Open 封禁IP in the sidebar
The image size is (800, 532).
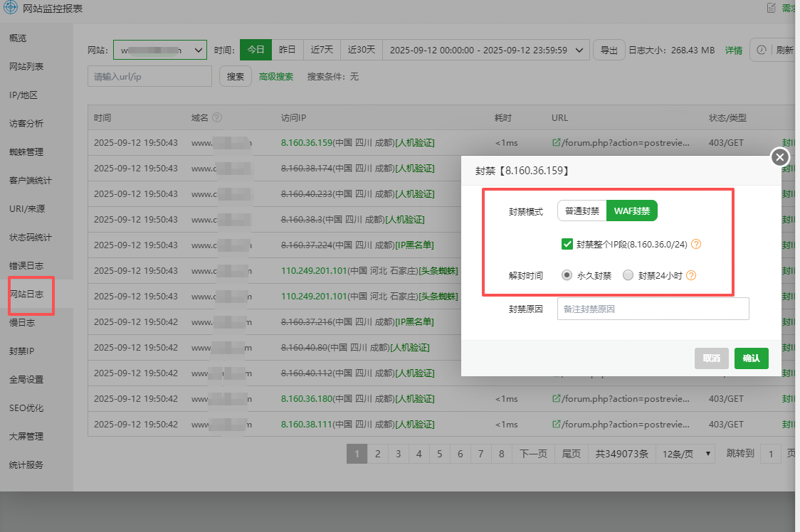[x=22, y=351]
